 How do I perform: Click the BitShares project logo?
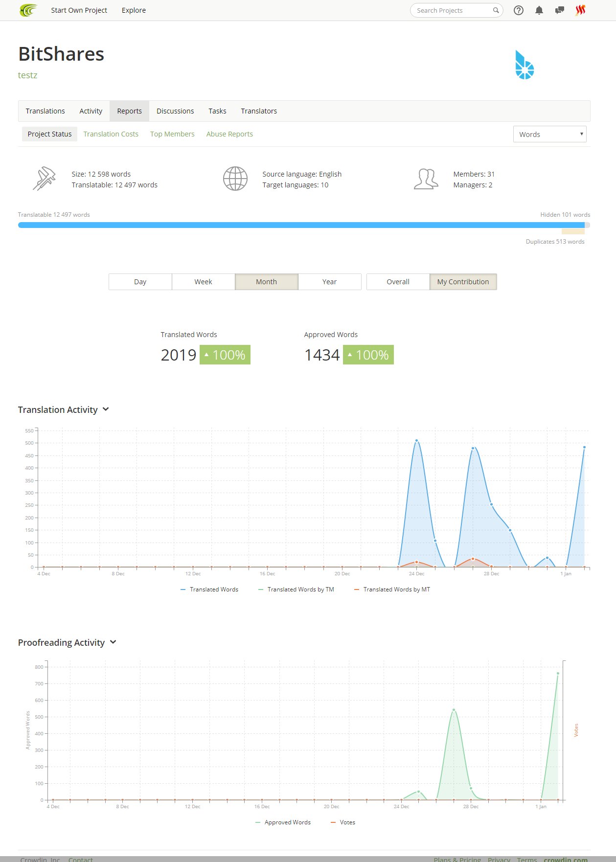pyautogui.click(x=525, y=65)
